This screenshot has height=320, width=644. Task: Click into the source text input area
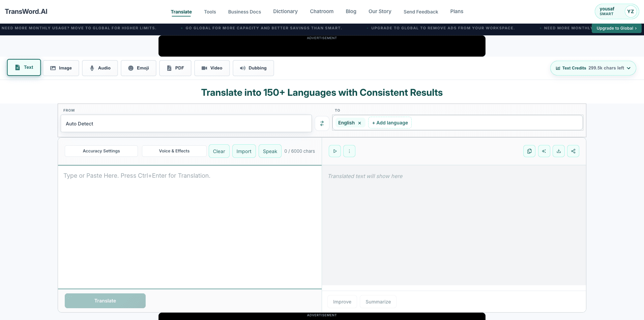190,227
